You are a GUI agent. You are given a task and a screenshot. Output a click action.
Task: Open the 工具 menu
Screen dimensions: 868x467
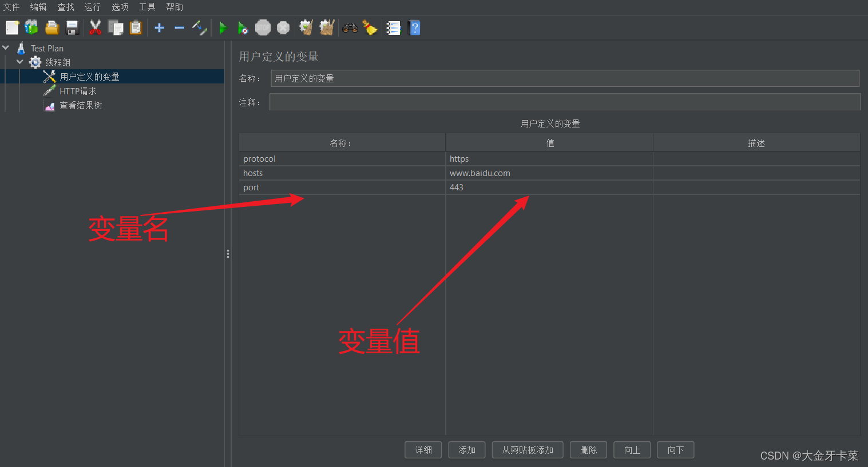[147, 7]
